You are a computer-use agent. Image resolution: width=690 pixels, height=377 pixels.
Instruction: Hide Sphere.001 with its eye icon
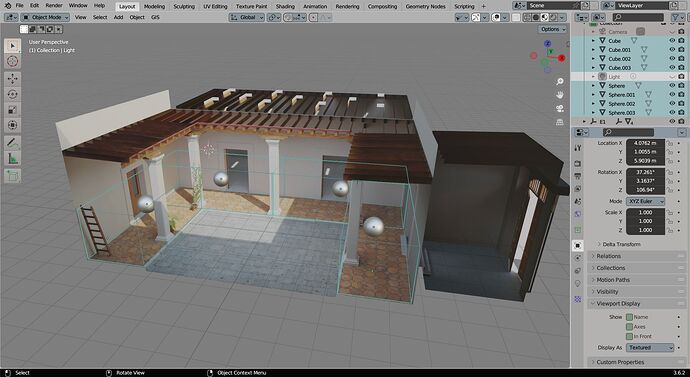[x=672, y=95]
